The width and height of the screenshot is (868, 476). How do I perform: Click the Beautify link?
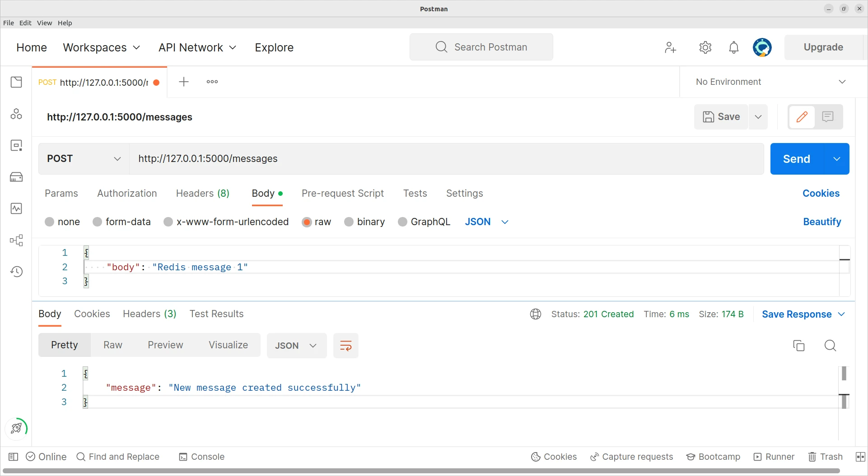[821, 222]
